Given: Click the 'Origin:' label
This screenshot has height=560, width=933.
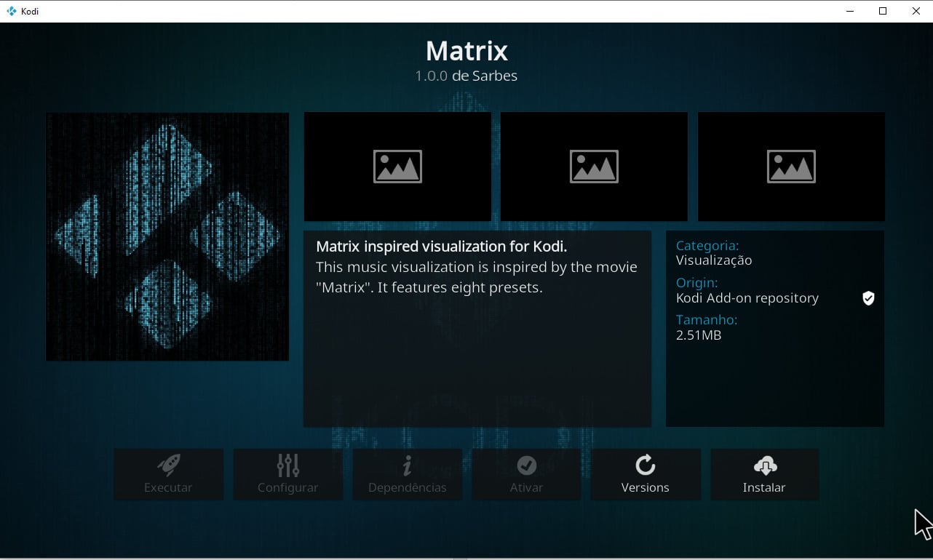Looking at the screenshot, I should 696,283.
